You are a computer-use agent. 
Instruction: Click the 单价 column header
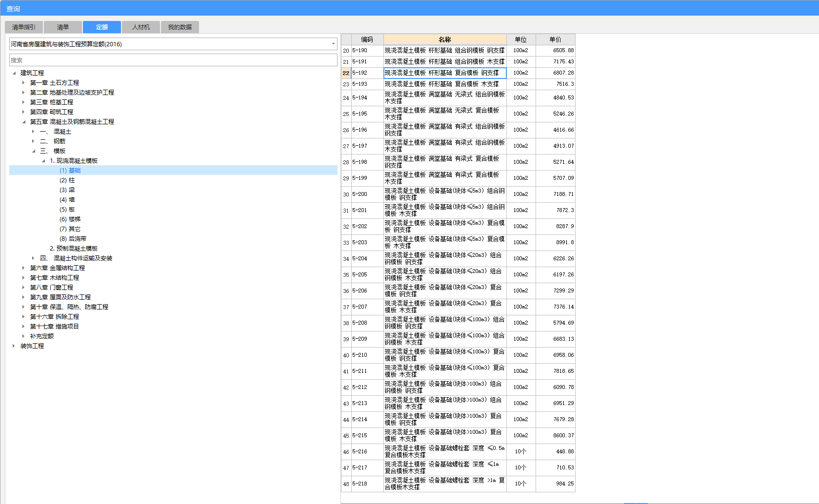coord(556,39)
